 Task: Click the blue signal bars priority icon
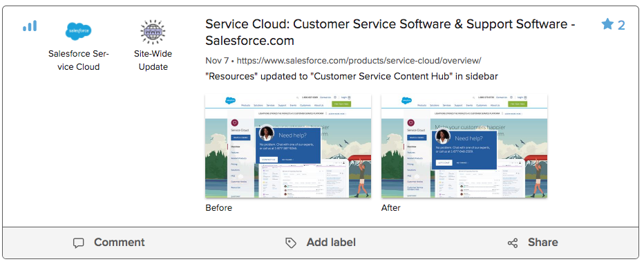(x=30, y=26)
